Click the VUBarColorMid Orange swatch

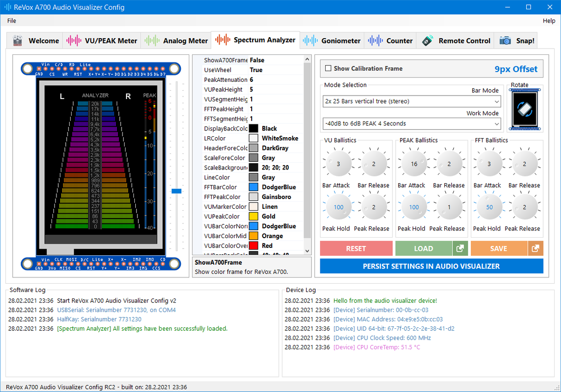[x=254, y=236]
